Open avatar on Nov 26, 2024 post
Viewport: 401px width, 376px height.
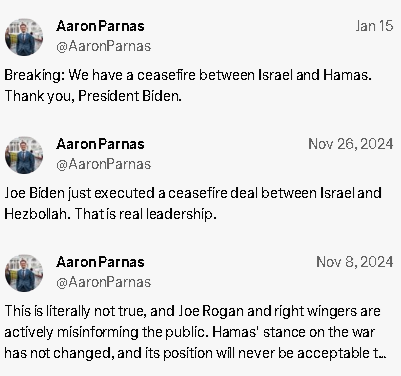point(24,155)
